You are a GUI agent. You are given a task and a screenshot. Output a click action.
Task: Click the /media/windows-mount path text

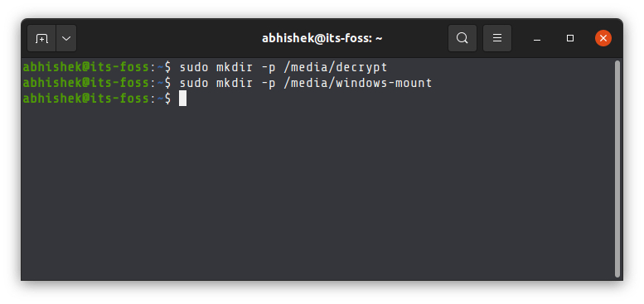[358, 84]
